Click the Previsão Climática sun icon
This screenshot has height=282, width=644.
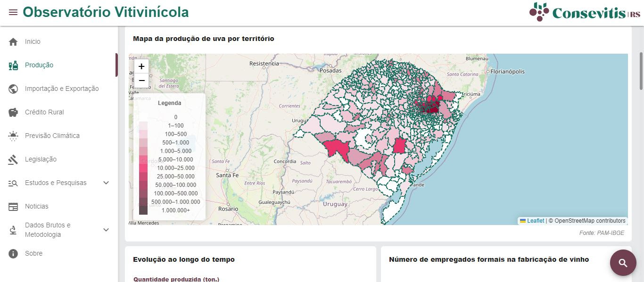pyautogui.click(x=13, y=136)
